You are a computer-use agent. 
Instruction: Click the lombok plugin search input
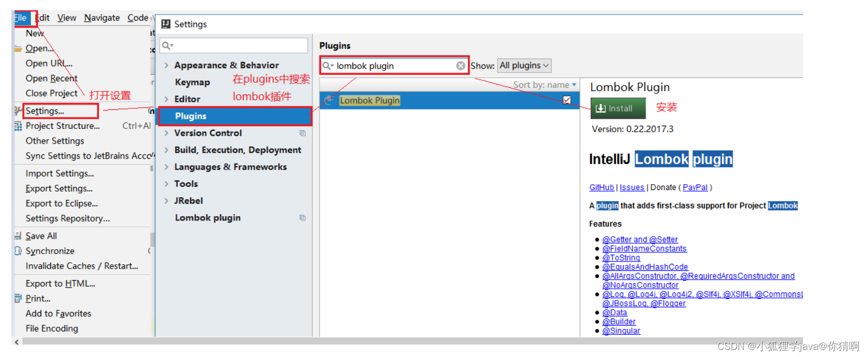tap(394, 66)
